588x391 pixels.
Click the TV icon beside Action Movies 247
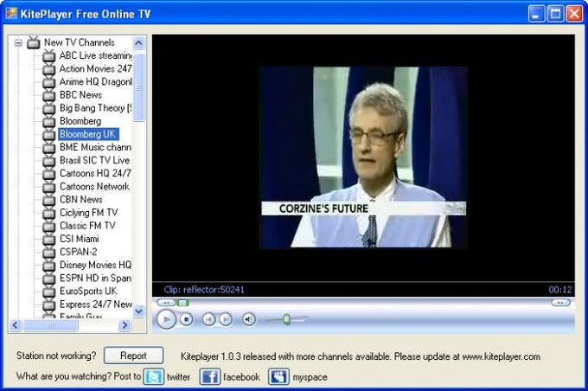(x=48, y=69)
